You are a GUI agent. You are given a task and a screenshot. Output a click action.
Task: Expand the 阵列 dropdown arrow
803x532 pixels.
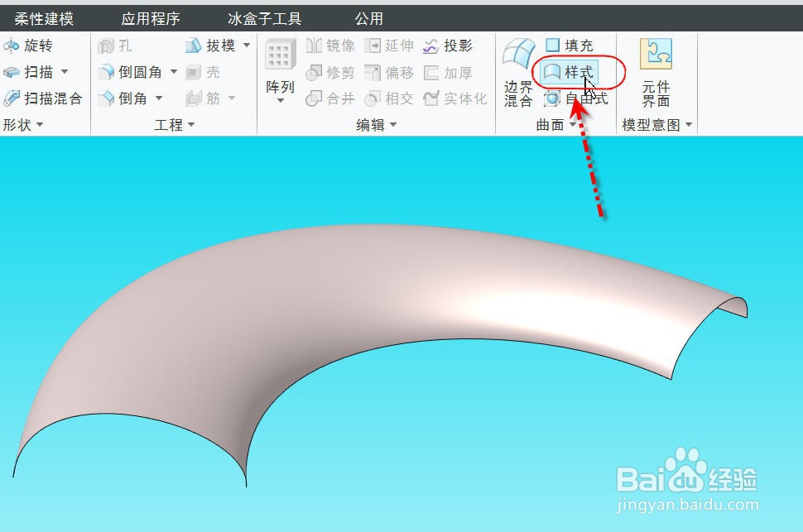(x=280, y=100)
